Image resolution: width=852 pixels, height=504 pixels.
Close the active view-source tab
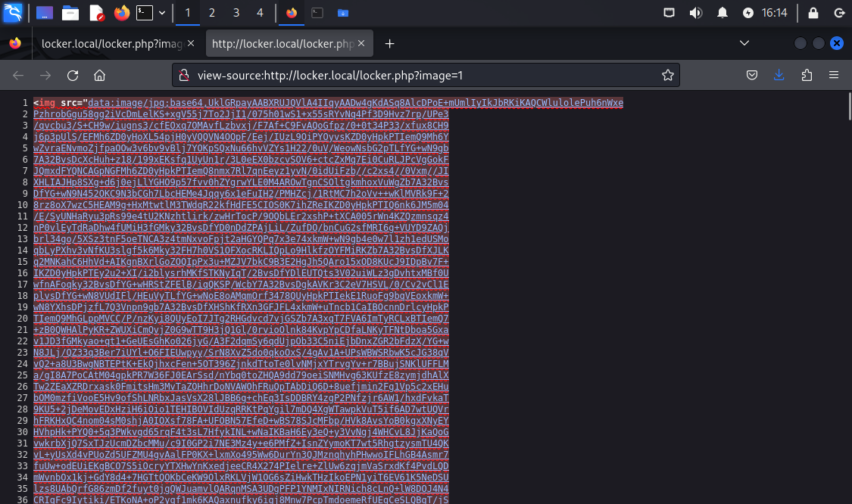[x=363, y=44]
